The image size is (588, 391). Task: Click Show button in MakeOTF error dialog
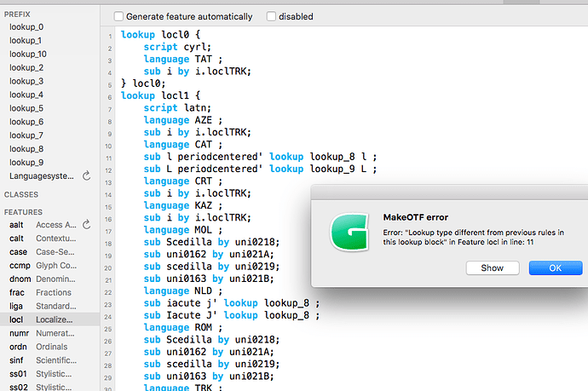tap(493, 267)
